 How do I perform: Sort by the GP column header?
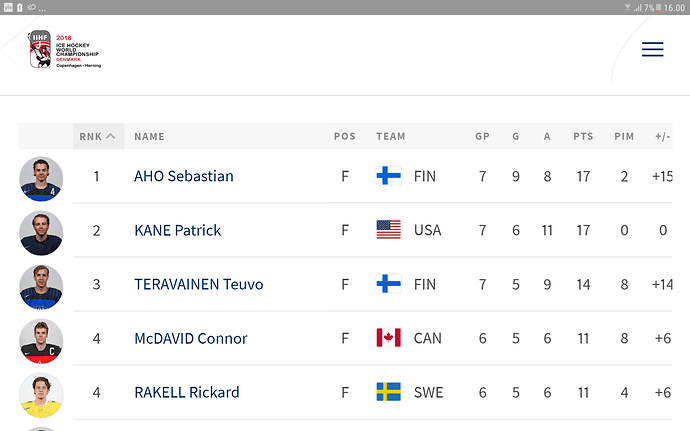(482, 136)
